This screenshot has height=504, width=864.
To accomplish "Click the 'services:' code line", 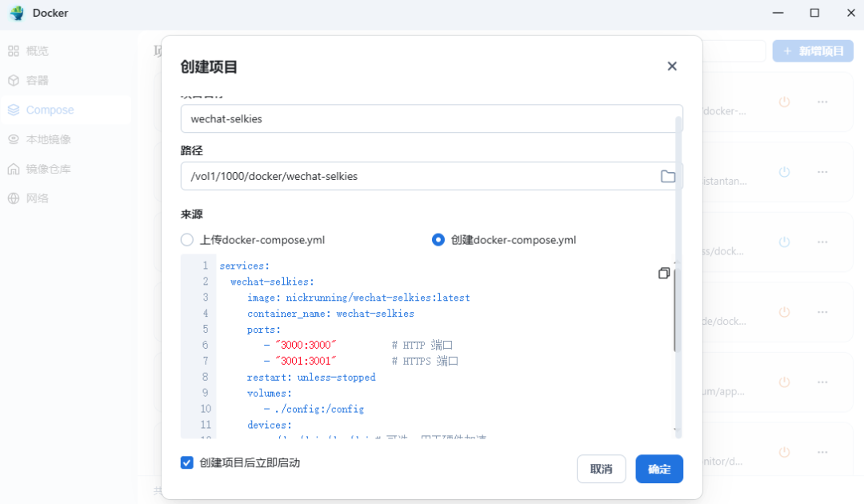I will point(245,266).
